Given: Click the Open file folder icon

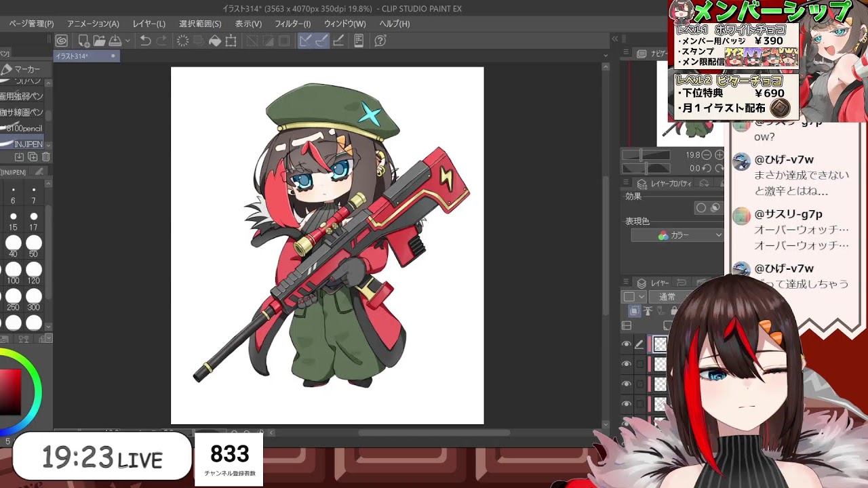Looking at the screenshot, I should click(x=99, y=41).
